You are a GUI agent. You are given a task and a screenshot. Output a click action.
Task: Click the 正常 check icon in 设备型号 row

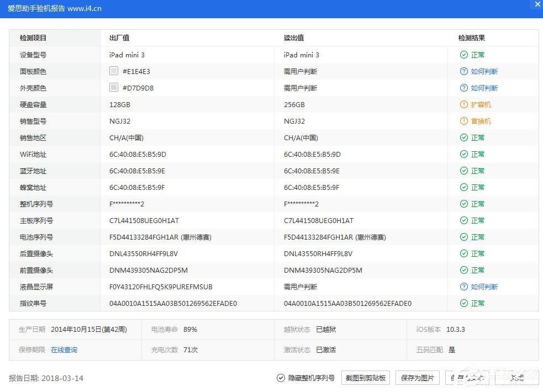[463, 55]
